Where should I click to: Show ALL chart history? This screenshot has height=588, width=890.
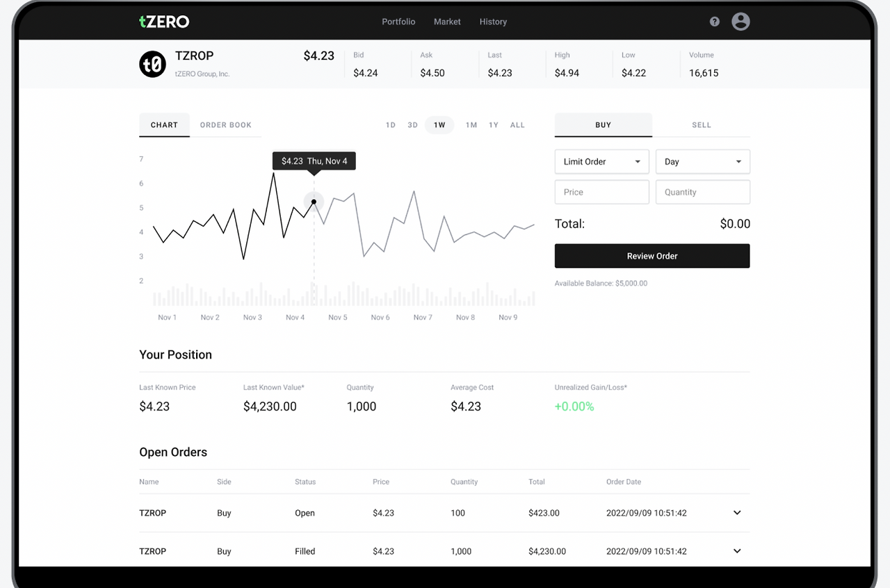click(x=517, y=125)
